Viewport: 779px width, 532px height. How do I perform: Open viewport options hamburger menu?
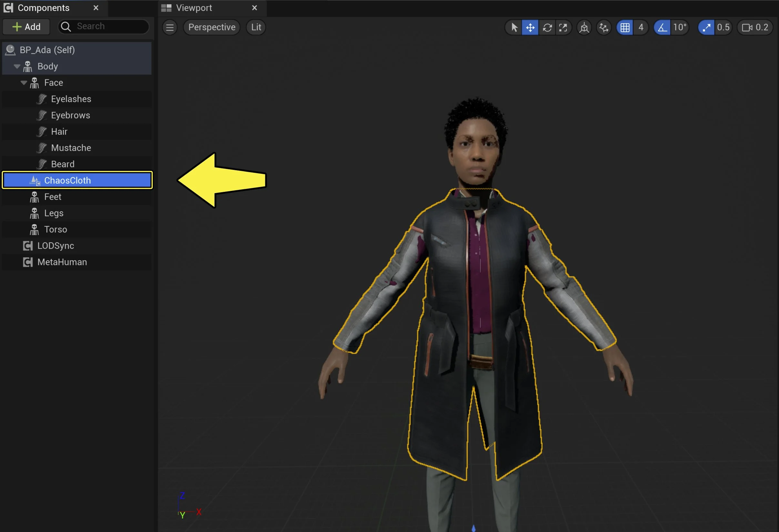[x=170, y=27]
